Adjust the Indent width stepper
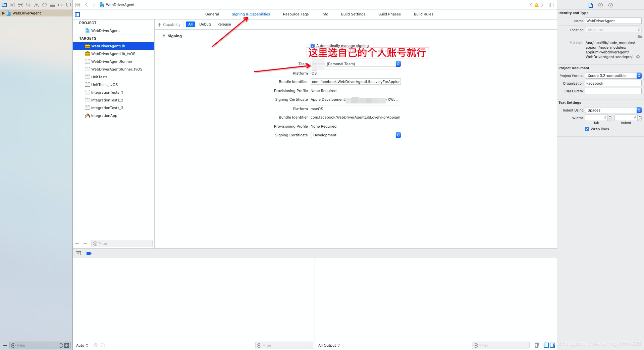 (640, 118)
